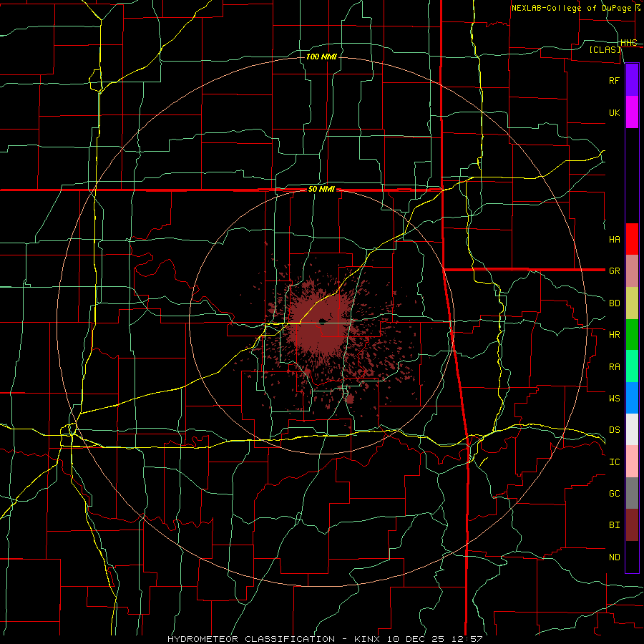Click the RA legend label
644x644 pixels.
point(615,367)
